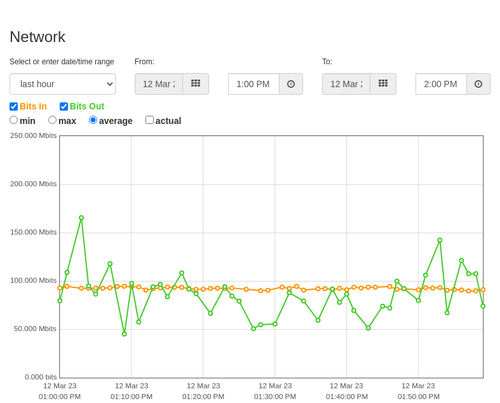
Task: Uncheck the Bits In checkbox
Action: point(14,106)
